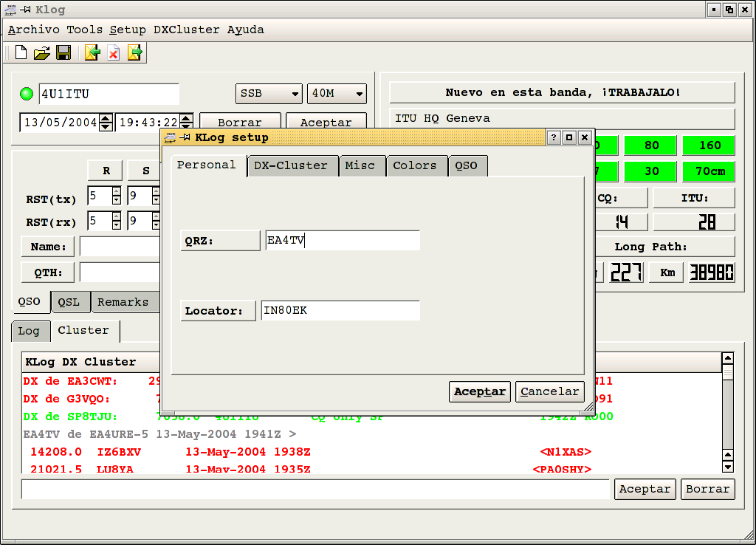
Task: Open the Tools menu
Action: (84, 30)
